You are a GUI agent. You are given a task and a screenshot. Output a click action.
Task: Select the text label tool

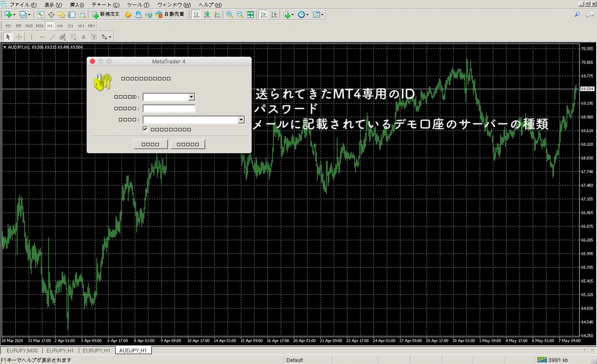[x=83, y=37]
